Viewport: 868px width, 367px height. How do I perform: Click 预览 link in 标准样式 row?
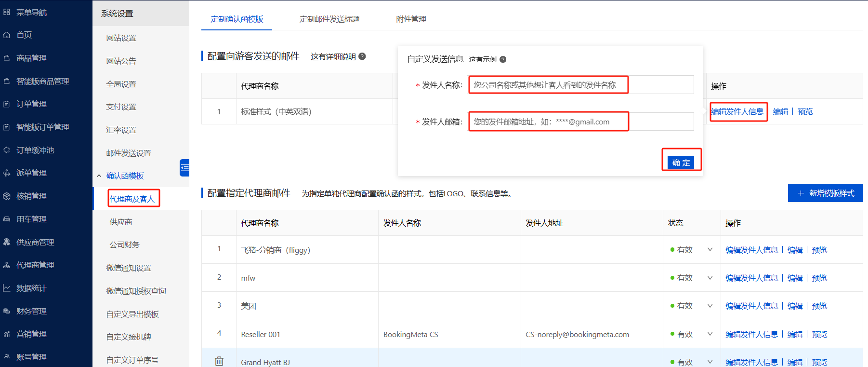click(805, 111)
